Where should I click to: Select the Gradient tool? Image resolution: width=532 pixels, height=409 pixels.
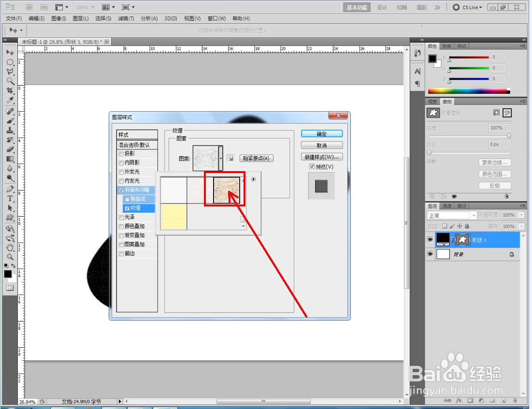click(x=10, y=159)
